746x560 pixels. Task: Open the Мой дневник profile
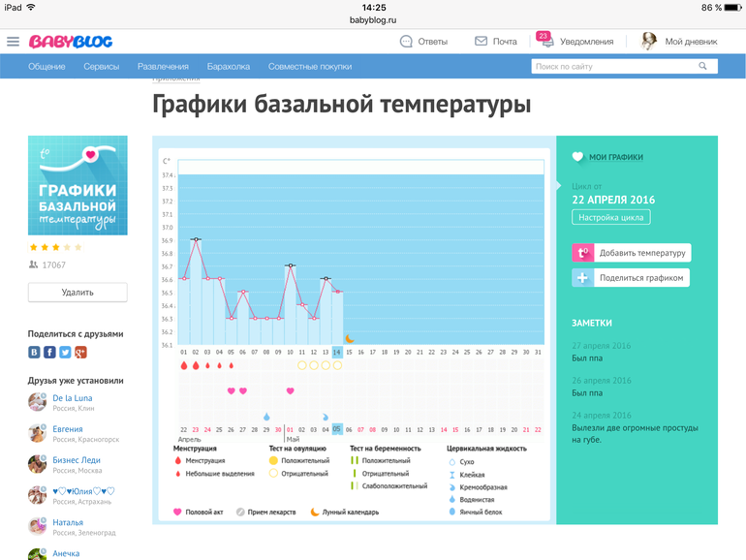680,42
